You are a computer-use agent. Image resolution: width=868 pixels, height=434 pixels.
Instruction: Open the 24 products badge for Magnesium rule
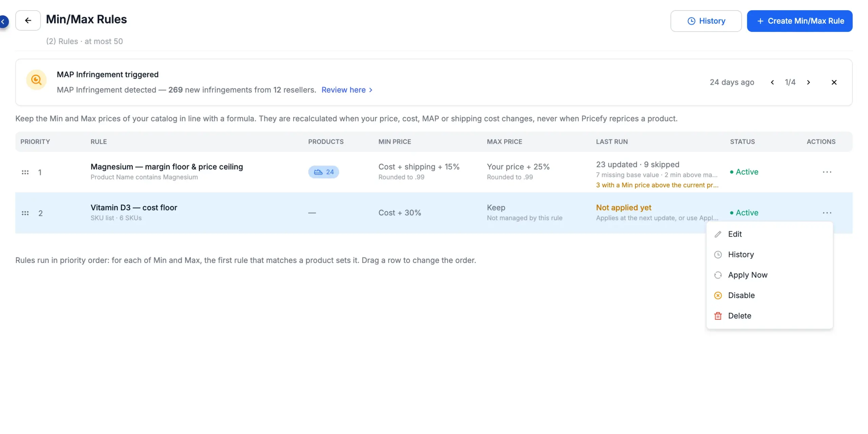(x=323, y=172)
